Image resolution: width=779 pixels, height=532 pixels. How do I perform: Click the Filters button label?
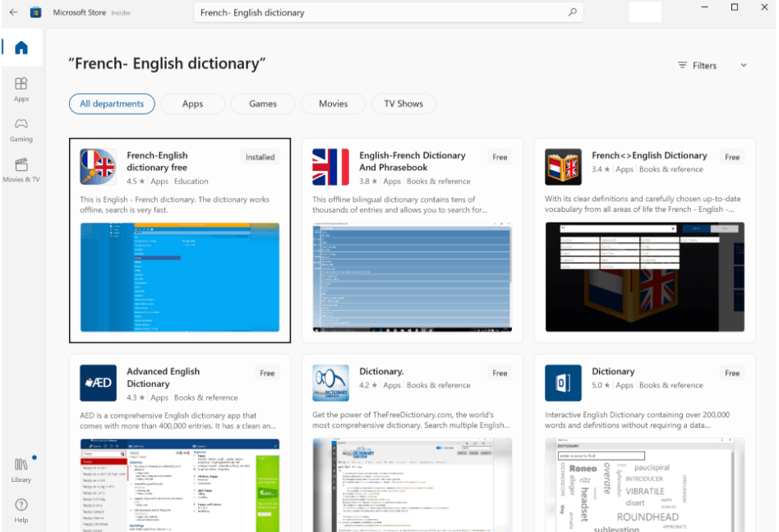[x=704, y=66]
